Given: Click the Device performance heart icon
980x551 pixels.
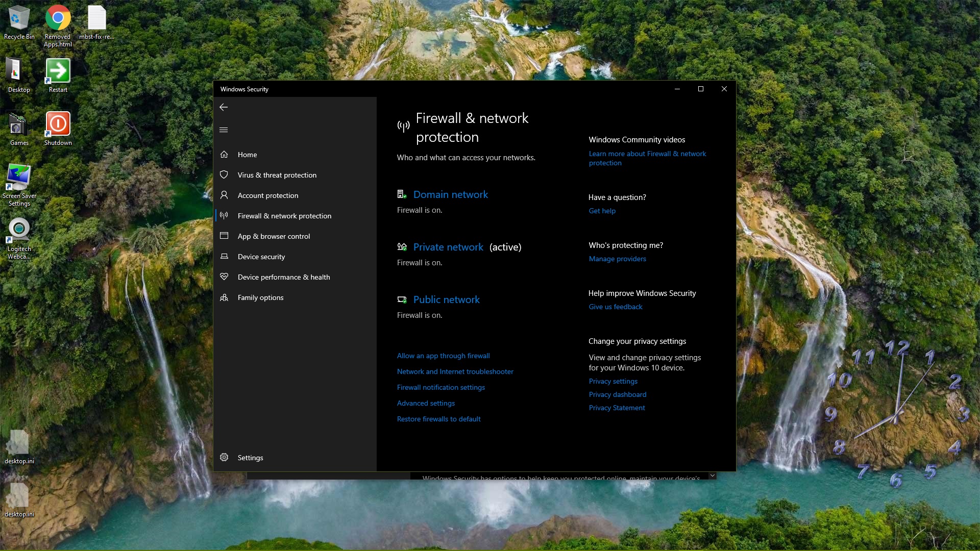Looking at the screenshot, I should coord(224,277).
